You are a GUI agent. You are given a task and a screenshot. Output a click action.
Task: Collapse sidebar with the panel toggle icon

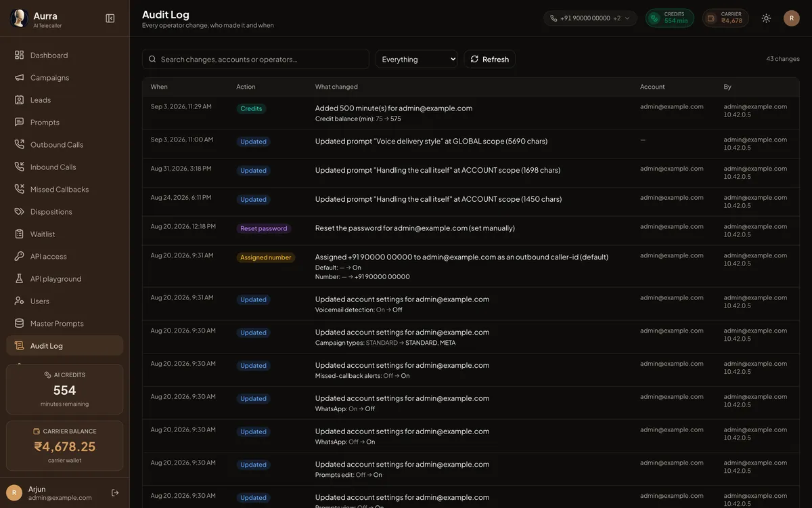pos(110,18)
